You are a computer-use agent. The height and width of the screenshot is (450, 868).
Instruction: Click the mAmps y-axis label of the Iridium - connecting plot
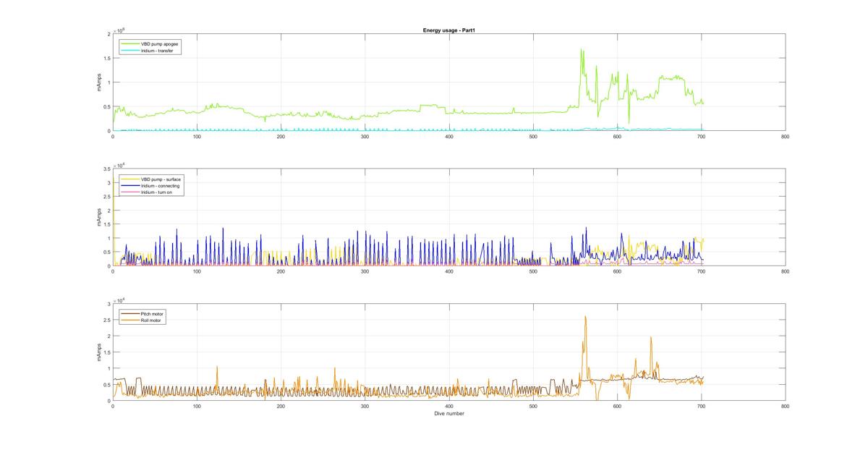(99, 218)
